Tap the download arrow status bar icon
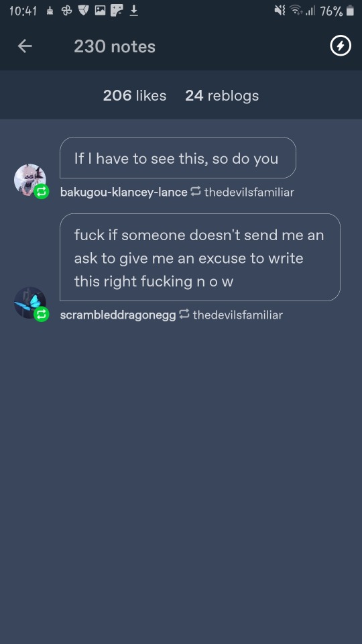The width and height of the screenshot is (362, 644). point(134,11)
